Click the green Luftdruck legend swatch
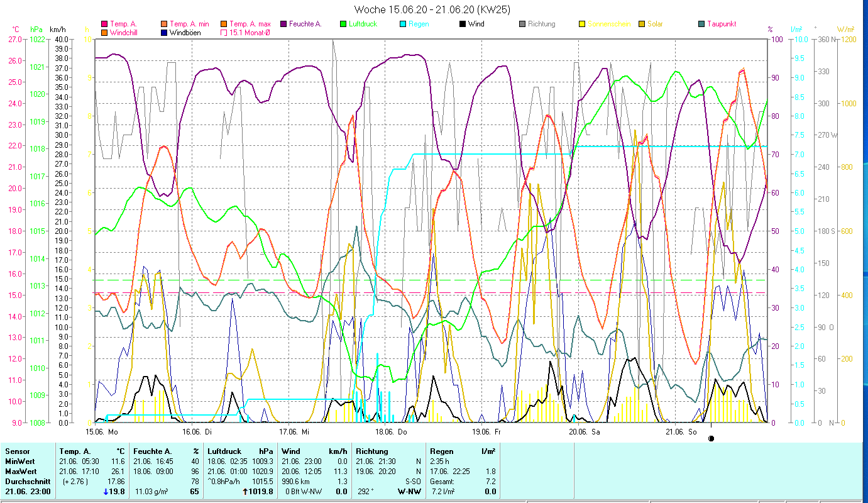Viewport: 868px width, 503px height. [343, 24]
